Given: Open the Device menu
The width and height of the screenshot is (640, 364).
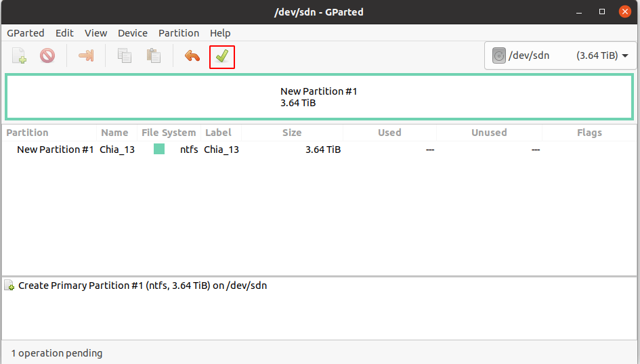Looking at the screenshot, I should pyautogui.click(x=133, y=33).
